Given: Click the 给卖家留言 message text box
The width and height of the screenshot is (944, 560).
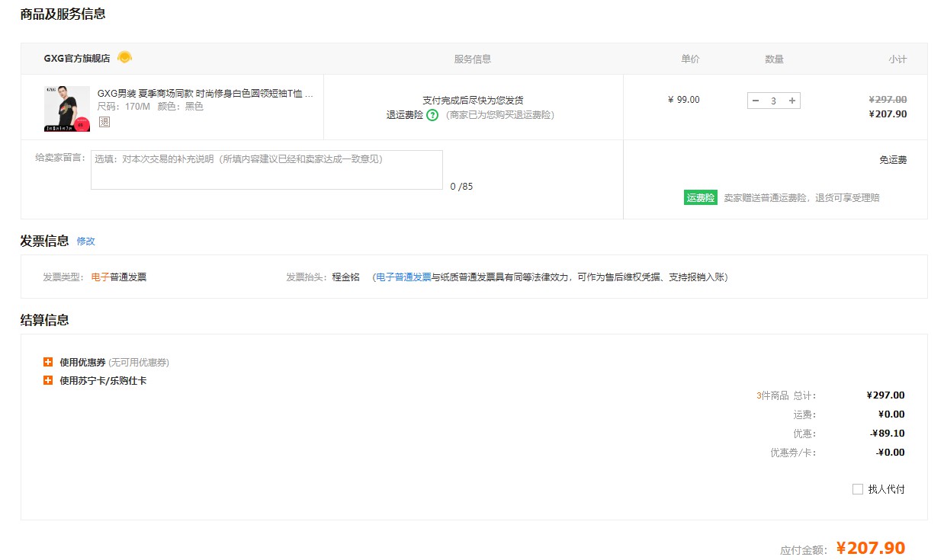Looking at the screenshot, I should (266, 170).
